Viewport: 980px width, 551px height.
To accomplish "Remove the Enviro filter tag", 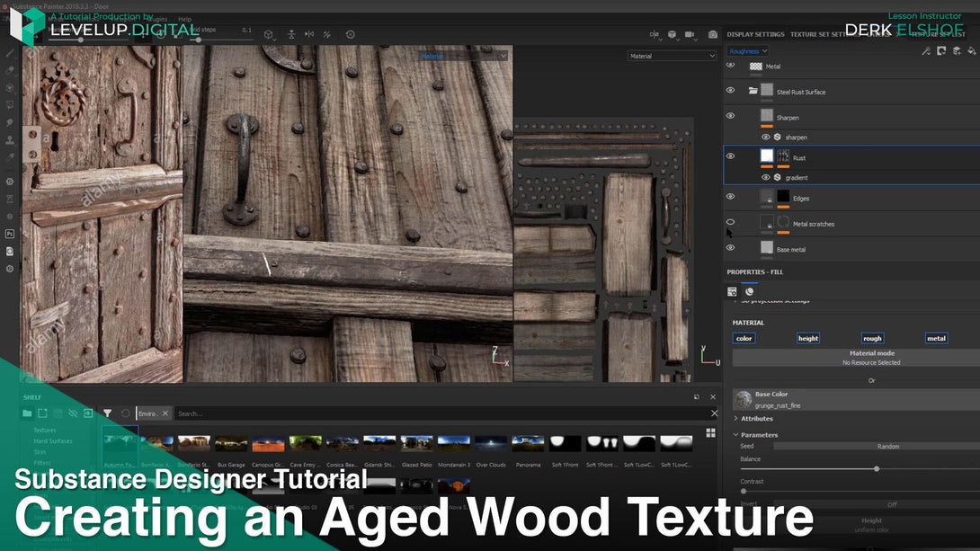I will [165, 413].
